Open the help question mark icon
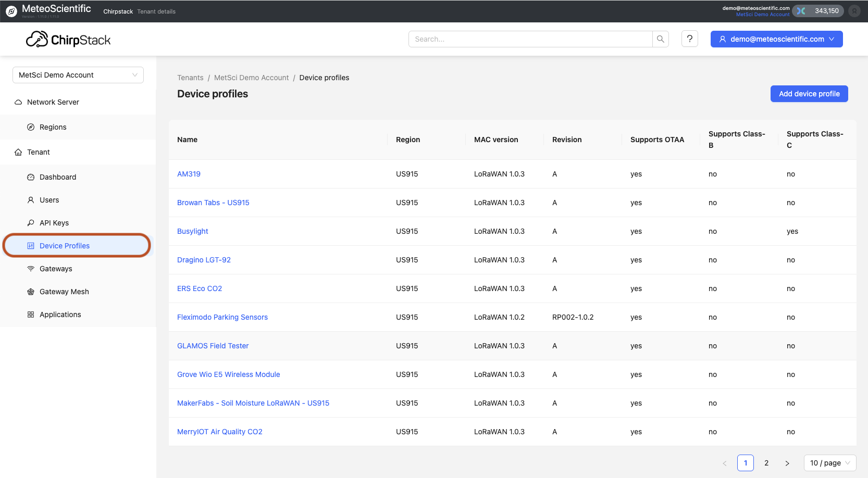Screen dimensions: 868x478 [x=689, y=39]
